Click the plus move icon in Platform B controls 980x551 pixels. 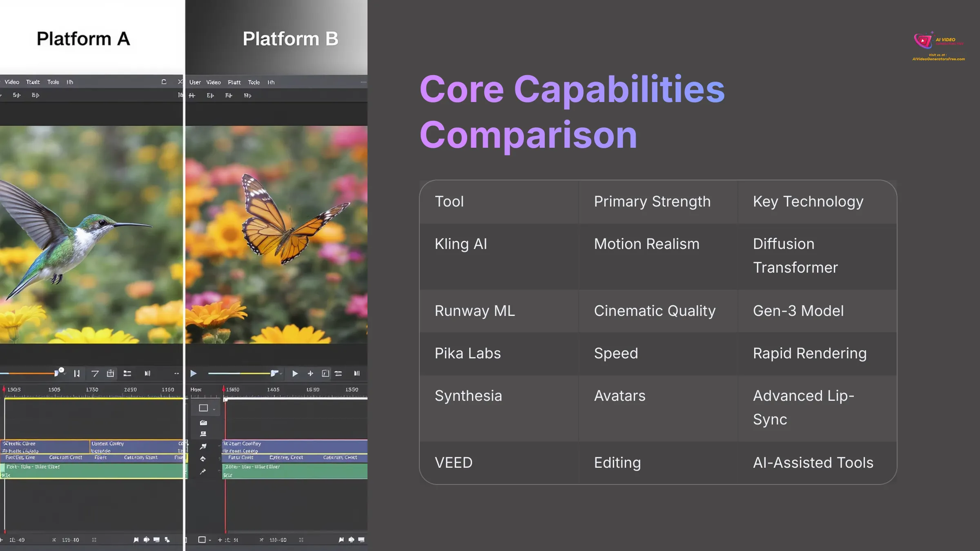pyautogui.click(x=310, y=373)
